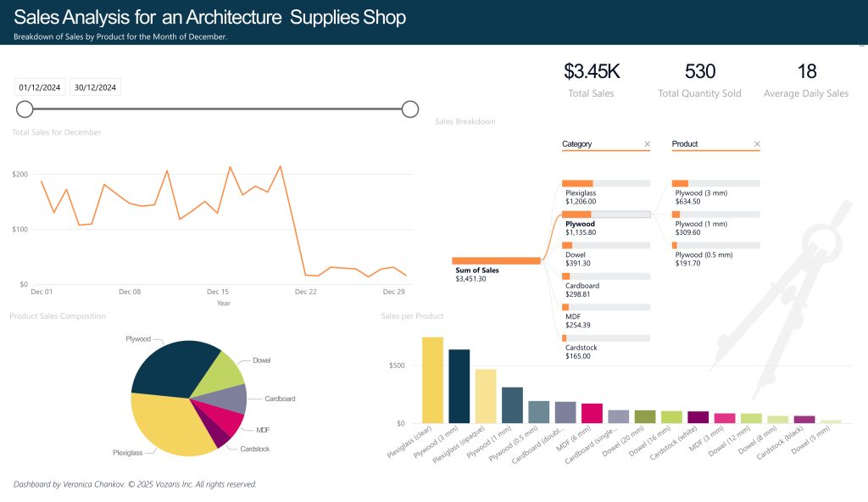Image resolution: width=868 pixels, height=502 pixels.
Task: Click the Plexiglass (clear) bar in Sales per Product
Action: click(432, 380)
